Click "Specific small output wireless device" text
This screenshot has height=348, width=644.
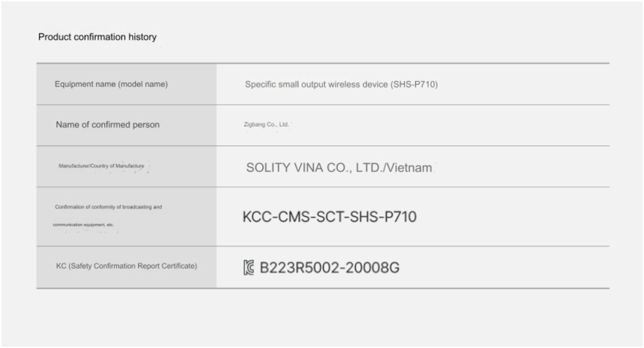[316, 84]
